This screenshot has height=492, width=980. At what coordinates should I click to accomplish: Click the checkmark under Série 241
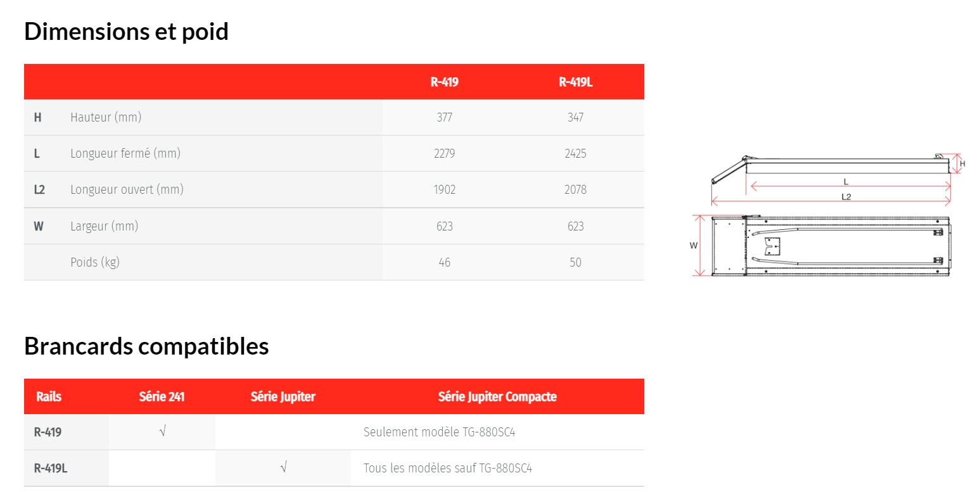[163, 432]
